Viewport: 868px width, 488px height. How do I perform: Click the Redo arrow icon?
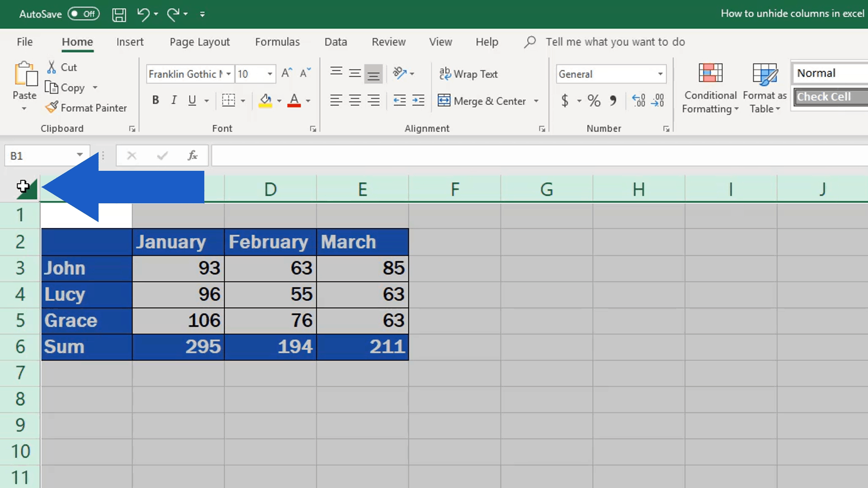coord(173,14)
